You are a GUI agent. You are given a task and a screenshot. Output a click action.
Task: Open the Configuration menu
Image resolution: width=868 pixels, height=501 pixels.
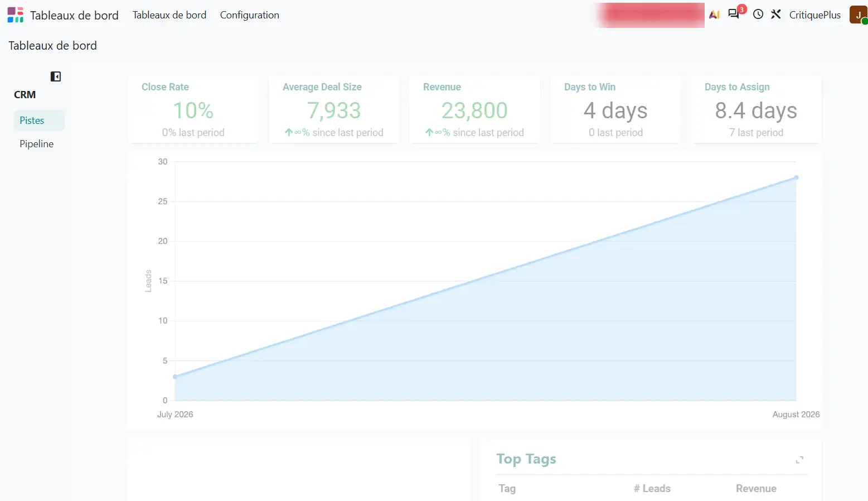pos(250,15)
